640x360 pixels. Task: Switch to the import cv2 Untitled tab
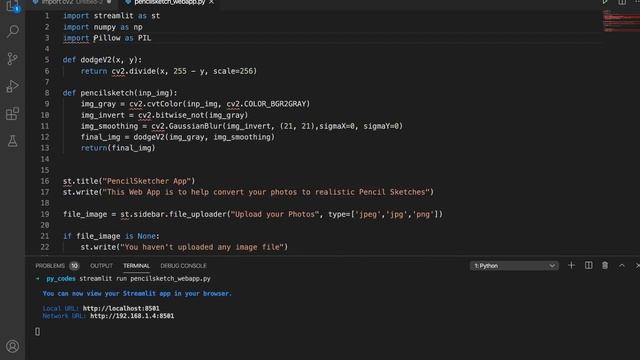coord(72,2)
